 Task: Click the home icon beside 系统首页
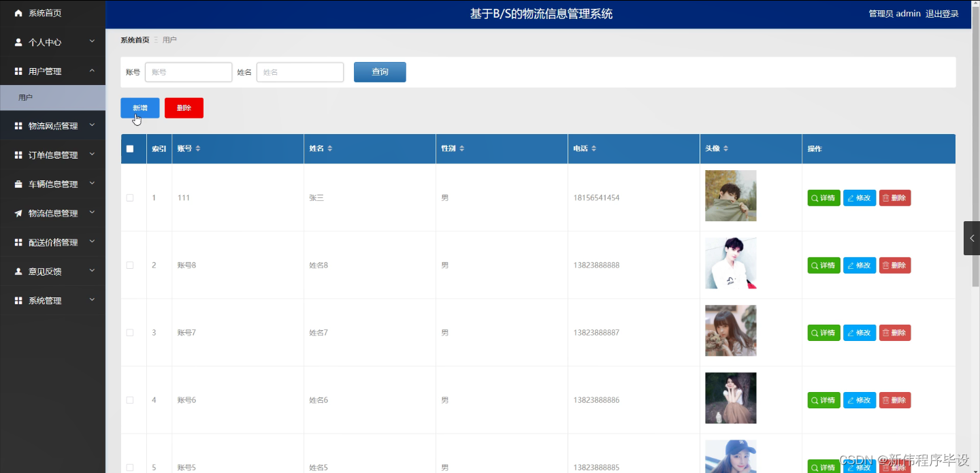pos(18,13)
